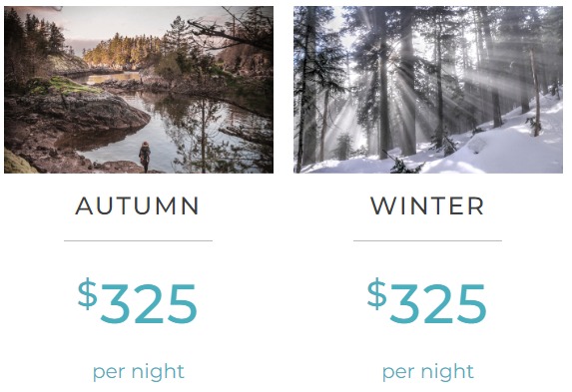The height and width of the screenshot is (392, 572).
Task: Click the person standing in Autumn photo
Action: click(x=145, y=157)
